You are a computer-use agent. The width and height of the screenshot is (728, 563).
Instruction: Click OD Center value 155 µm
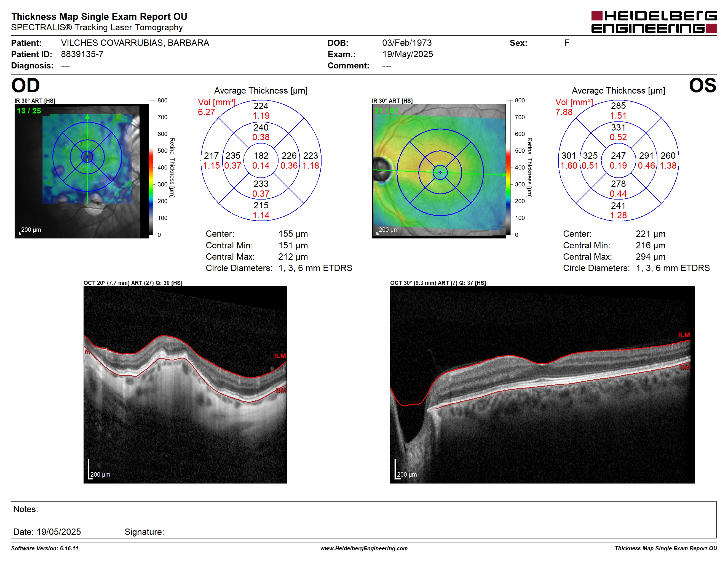coord(293,234)
